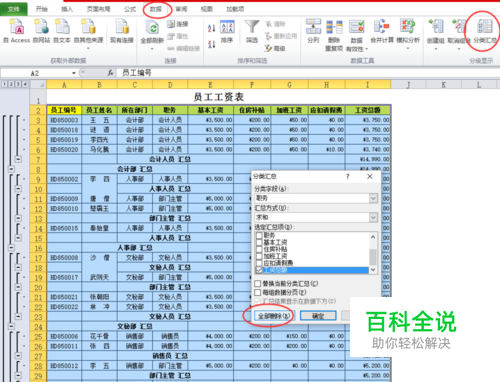Check 应扣请假费 in the summary items list

pyautogui.click(x=259, y=263)
